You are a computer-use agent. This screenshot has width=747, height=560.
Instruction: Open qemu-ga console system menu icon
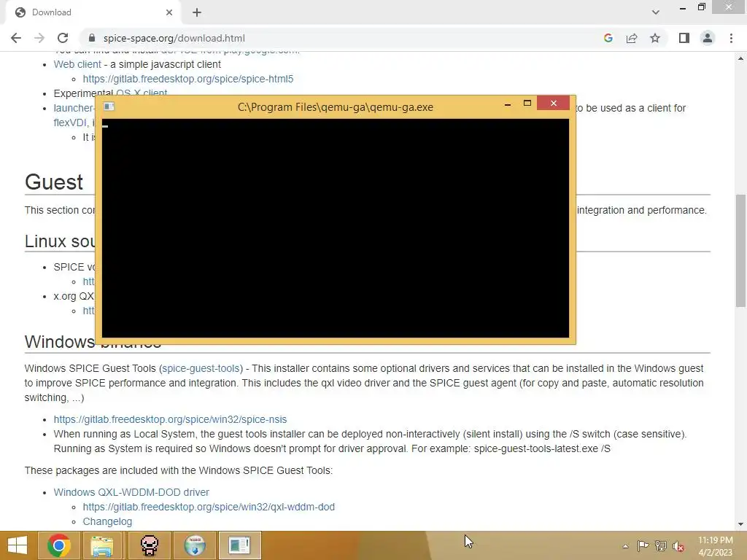click(x=109, y=106)
